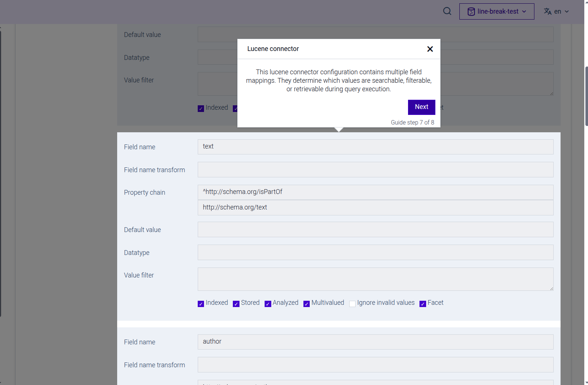This screenshot has height=385, width=588.
Task: Open the en language selector
Action: tap(556, 11)
